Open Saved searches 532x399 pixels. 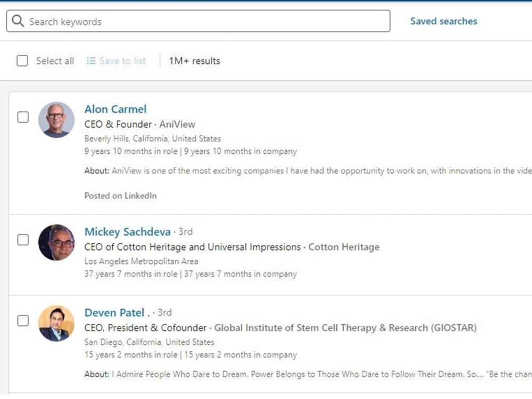(x=444, y=21)
